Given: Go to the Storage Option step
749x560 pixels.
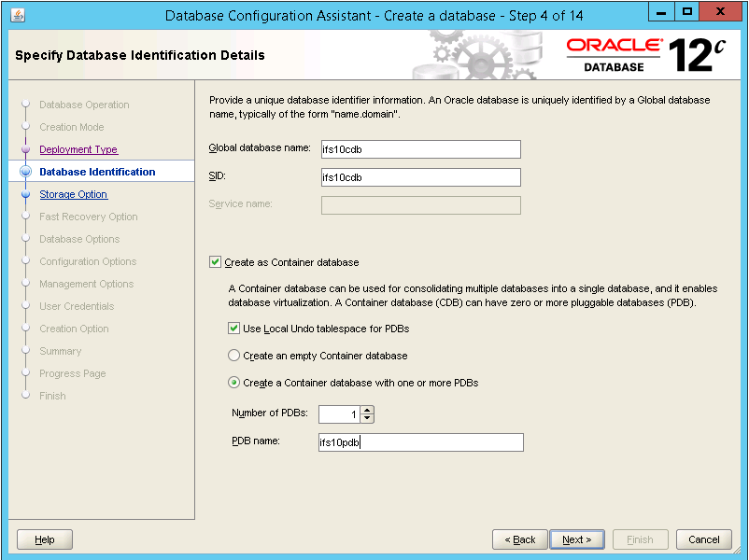Looking at the screenshot, I should [x=73, y=194].
